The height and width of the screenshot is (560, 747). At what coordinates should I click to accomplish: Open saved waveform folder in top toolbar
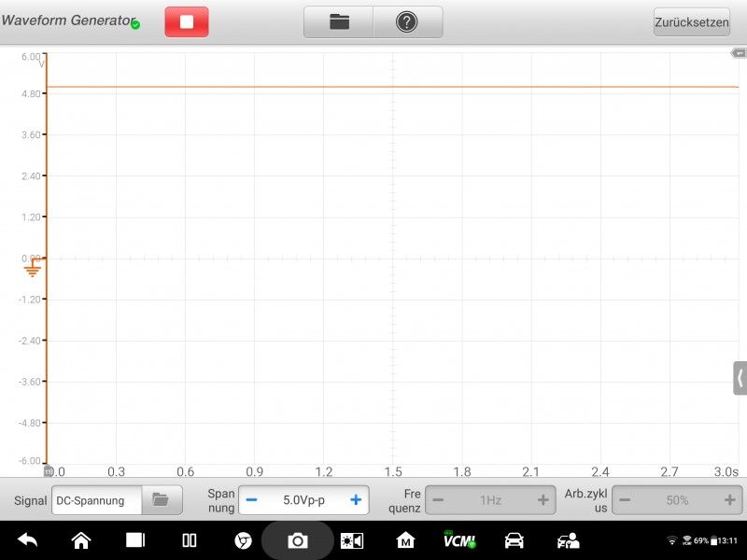coord(339,21)
